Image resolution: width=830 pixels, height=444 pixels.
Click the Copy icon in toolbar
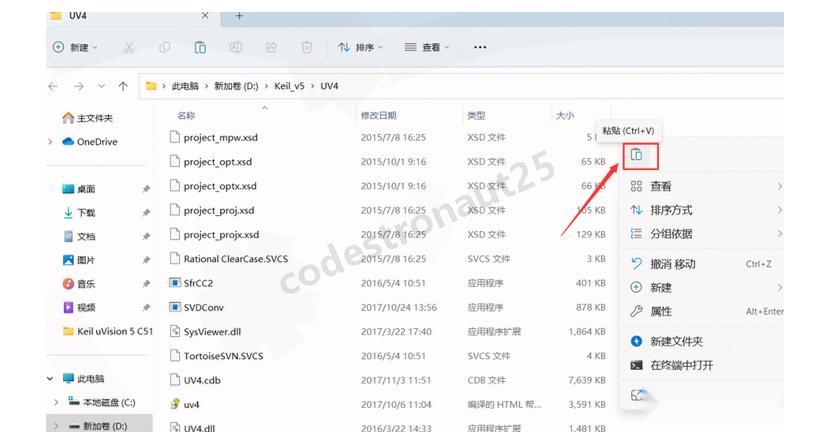[x=165, y=48]
